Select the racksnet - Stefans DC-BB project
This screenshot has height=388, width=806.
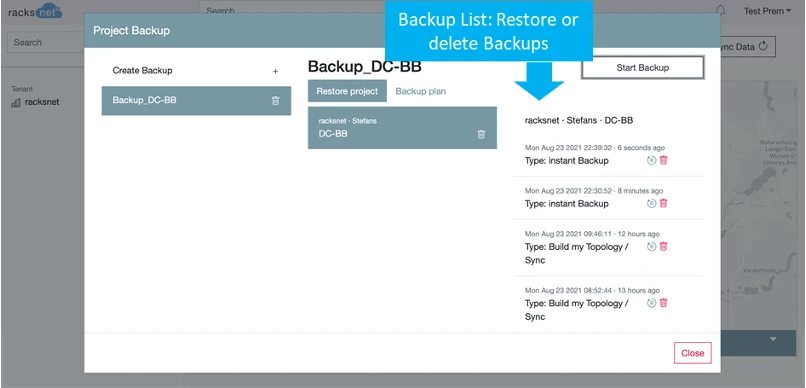[x=402, y=128]
